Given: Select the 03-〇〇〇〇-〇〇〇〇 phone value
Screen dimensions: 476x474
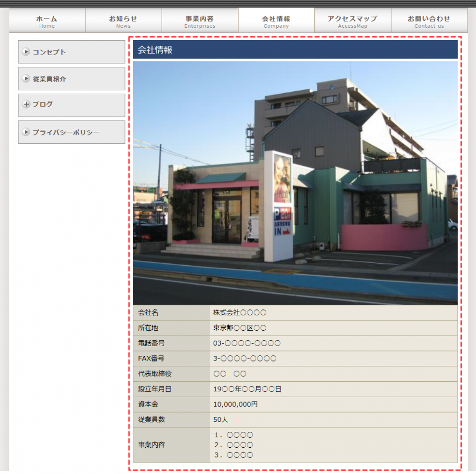Looking at the screenshot, I should (246, 343).
